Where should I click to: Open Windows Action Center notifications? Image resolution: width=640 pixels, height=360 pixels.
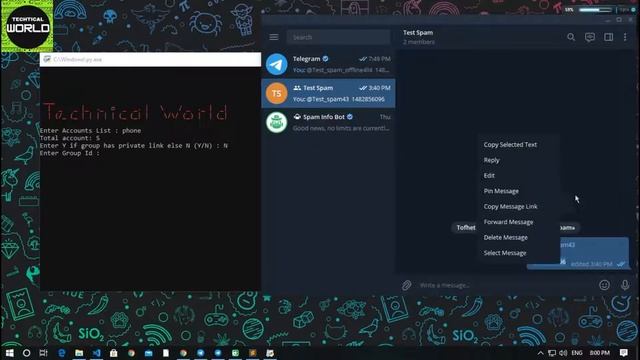click(624, 353)
